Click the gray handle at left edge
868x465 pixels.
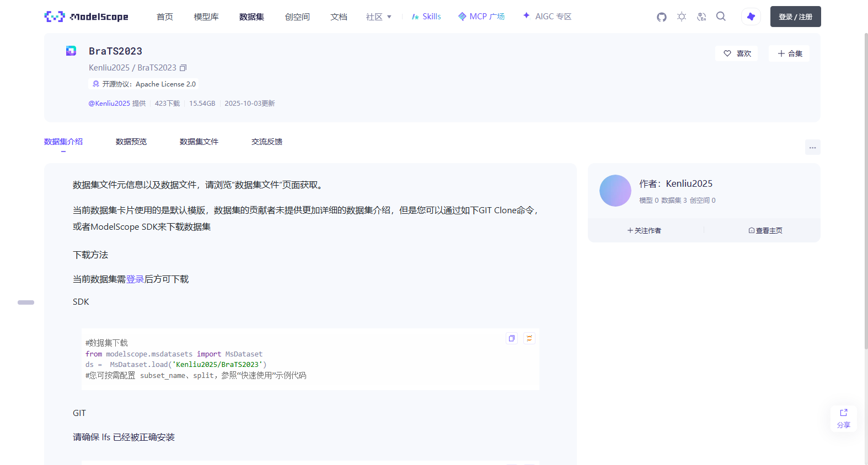[x=26, y=302]
